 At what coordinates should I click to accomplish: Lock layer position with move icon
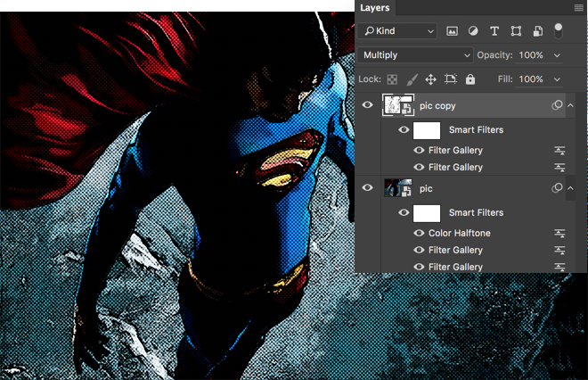[x=430, y=79]
